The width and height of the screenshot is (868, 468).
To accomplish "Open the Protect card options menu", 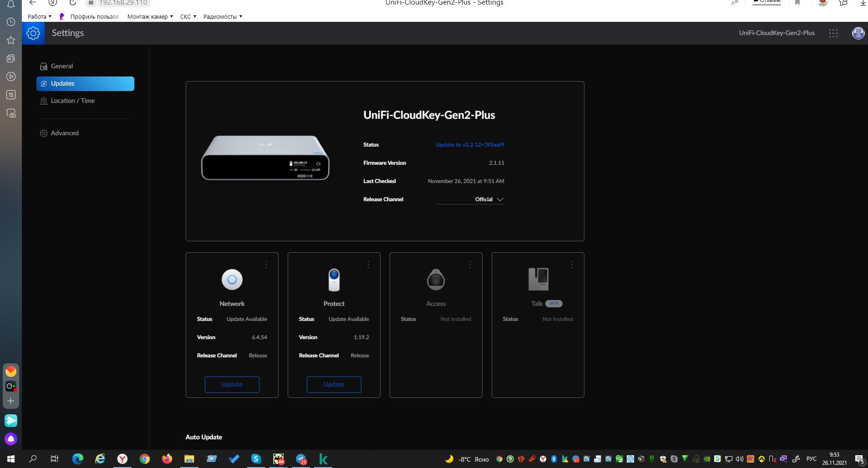I will click(x=368, y=264).
